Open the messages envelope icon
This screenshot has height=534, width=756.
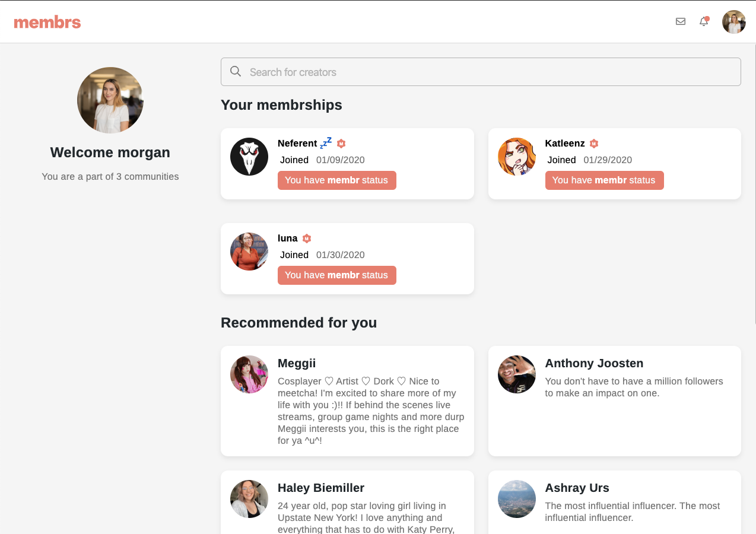coord(681,21)
